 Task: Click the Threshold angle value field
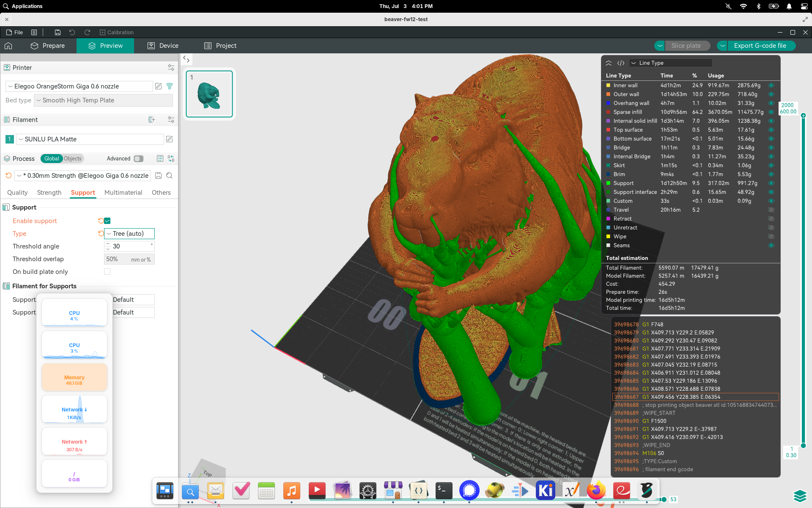click(129, 246)
